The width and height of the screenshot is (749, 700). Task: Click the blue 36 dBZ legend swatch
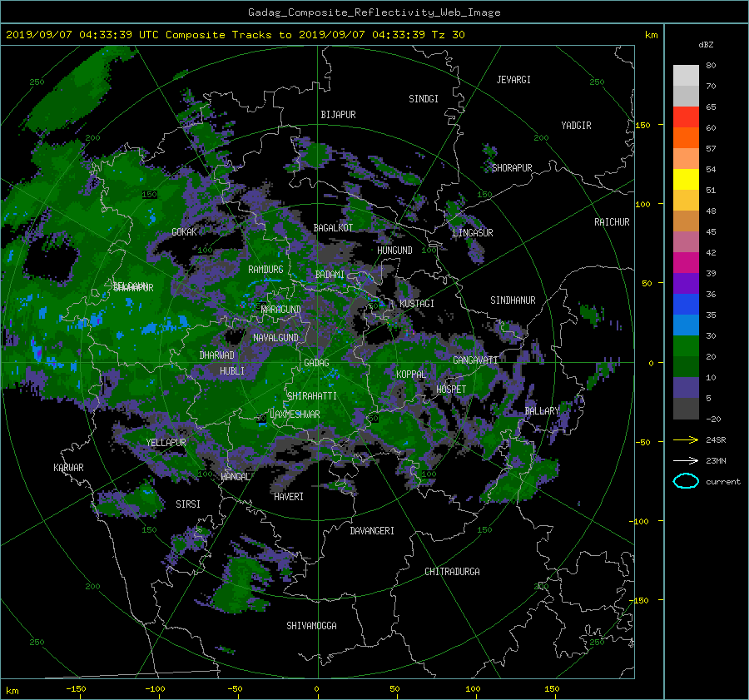(x=686, y=305)
